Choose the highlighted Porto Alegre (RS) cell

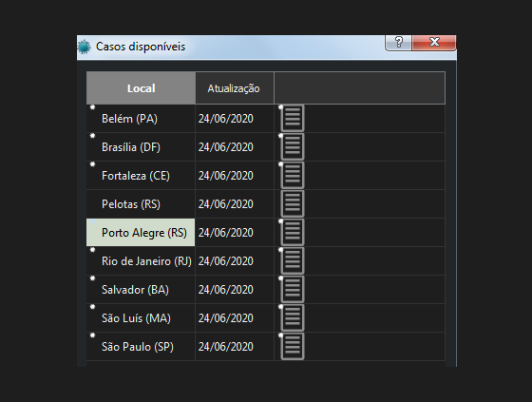(x=141, y=233)
